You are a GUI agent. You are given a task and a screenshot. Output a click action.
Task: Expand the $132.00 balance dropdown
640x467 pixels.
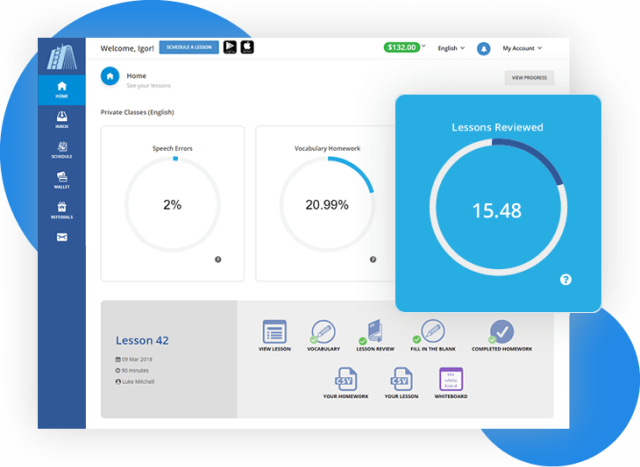[x=404, y=47]
